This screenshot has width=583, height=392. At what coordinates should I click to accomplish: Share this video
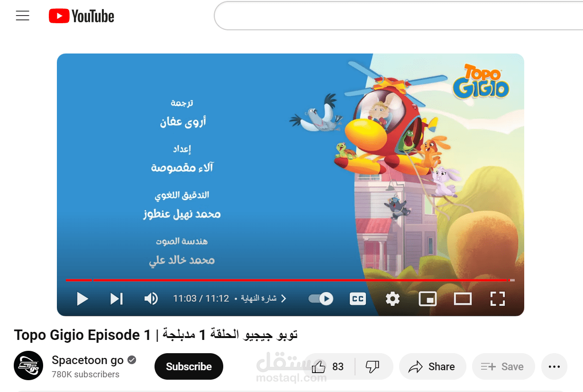(x=432, y=366)
